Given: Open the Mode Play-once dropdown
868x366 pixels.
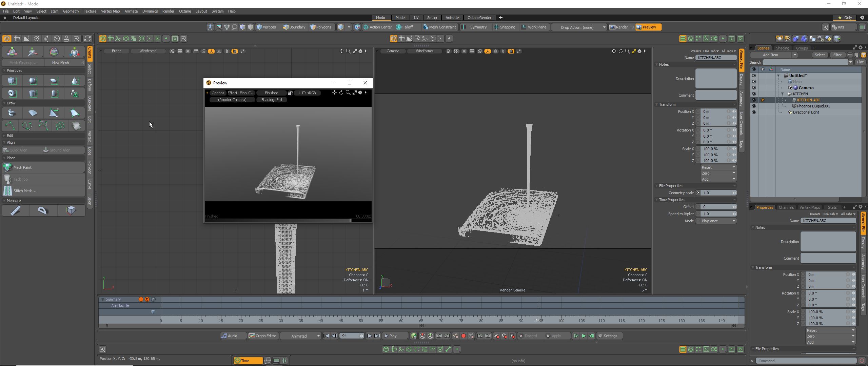Looking at the screenshot, I should (718, 221).
